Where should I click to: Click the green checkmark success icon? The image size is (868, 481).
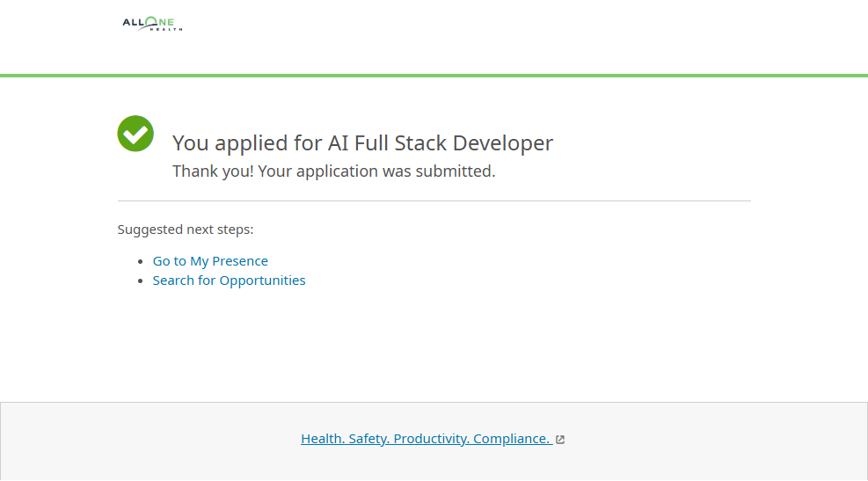(x=135, y=134)
